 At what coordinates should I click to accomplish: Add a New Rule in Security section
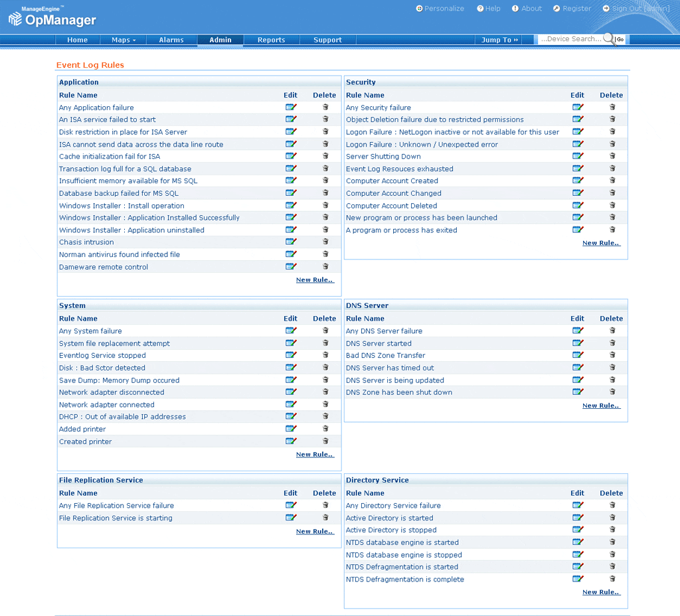tap(602, 243)
